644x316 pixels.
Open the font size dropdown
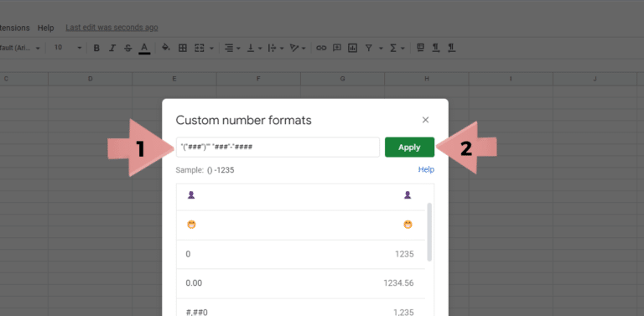tap(68, 48)
